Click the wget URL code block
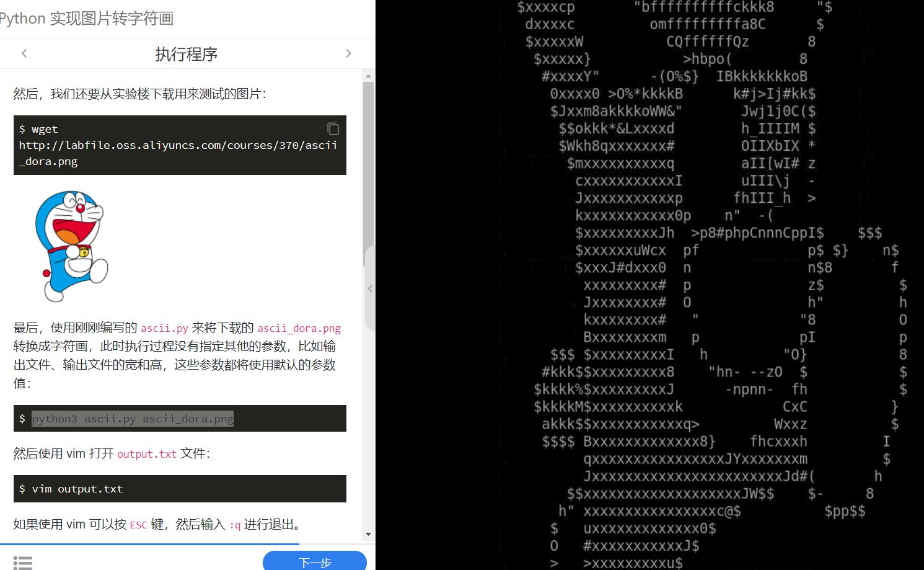 180,145
